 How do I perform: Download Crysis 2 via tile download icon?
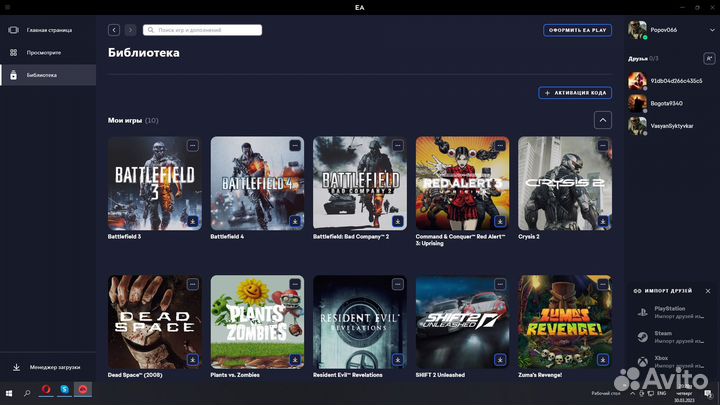click(603, 221)
